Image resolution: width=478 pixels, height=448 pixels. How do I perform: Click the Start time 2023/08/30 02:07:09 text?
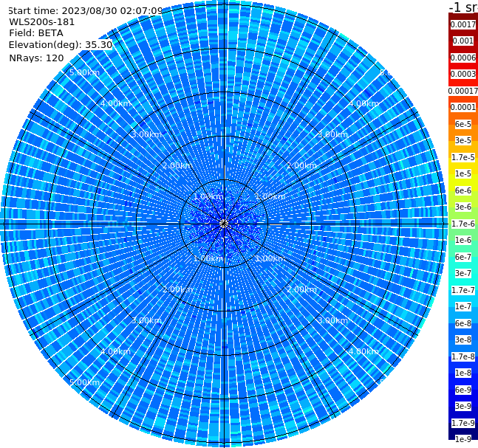click(85, 10)
